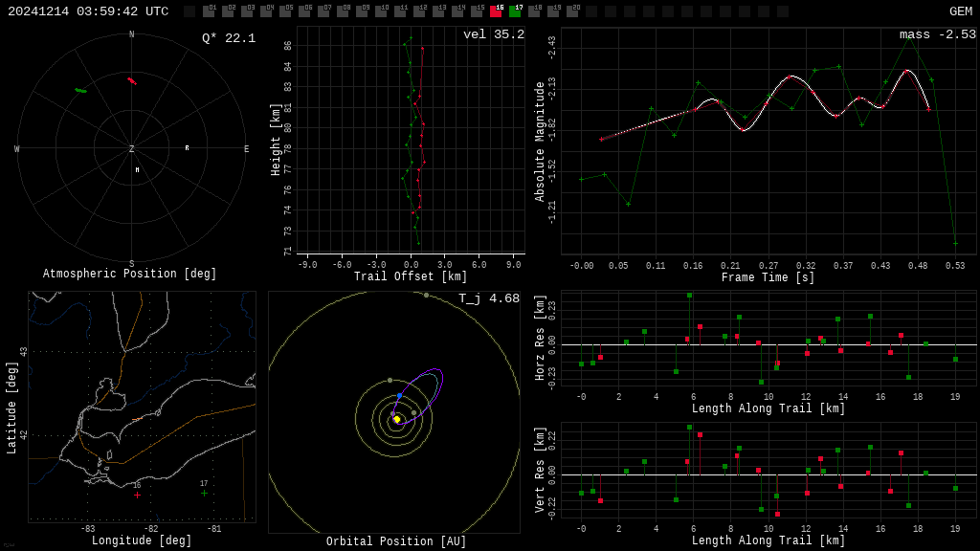Click the R radiant marker on polar plot
Image resolution: width=980 pixels, height=551 pixels.
click(187, 148)
